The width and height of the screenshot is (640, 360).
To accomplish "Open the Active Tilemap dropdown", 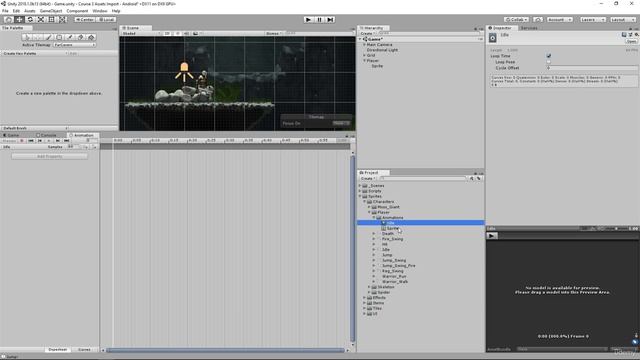I will pos(74,45).
